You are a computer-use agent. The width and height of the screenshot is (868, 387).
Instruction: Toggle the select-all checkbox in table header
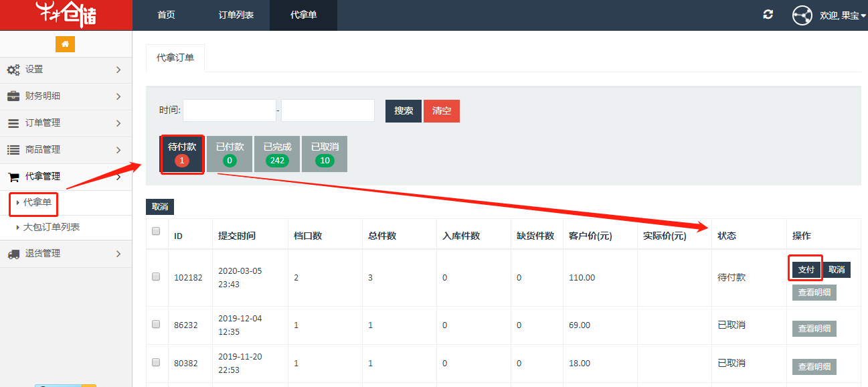pyautogui.click(x=156, y=231)
